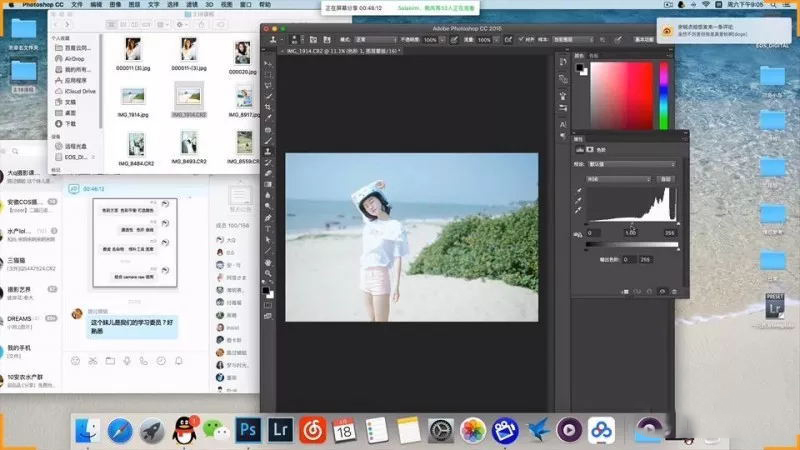Viewport: 800px width, 450px height.
Task: Select the Brush tool
Action: click(x=268, y=141)
